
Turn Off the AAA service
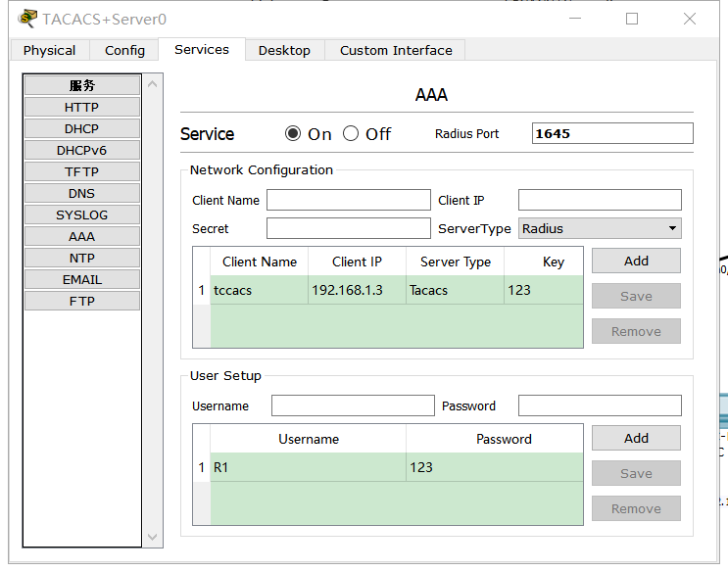click(x=351, y=134)
